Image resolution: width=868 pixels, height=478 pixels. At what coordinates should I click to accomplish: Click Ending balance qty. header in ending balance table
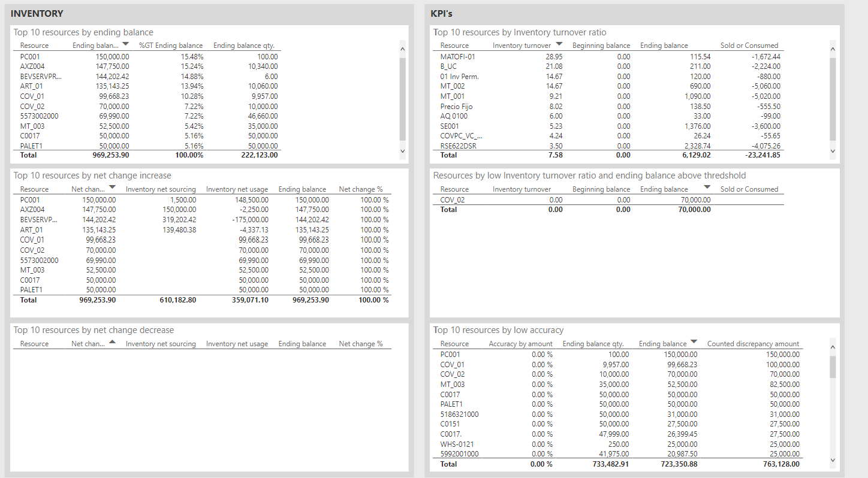pos(243,46)
